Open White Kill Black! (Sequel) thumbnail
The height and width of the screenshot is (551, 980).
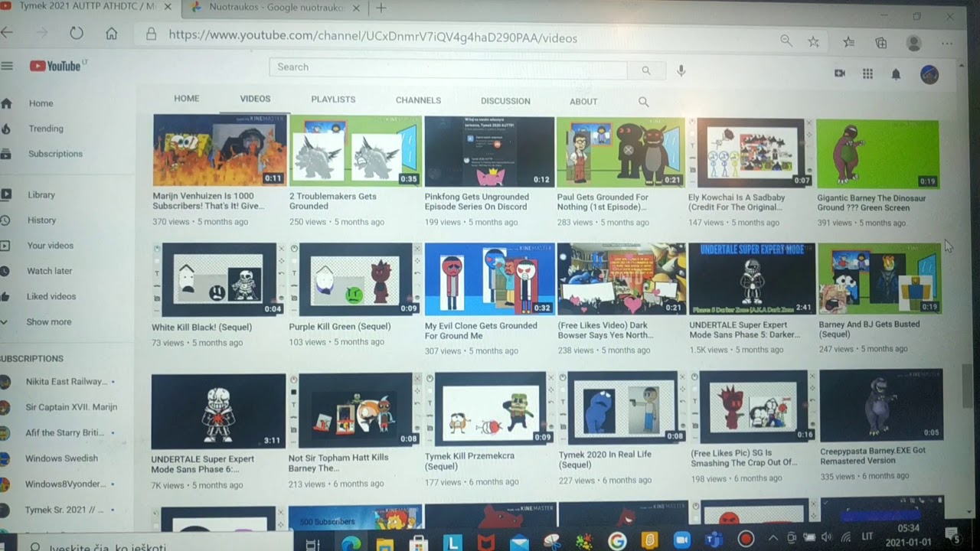click(x=219, y=279)
